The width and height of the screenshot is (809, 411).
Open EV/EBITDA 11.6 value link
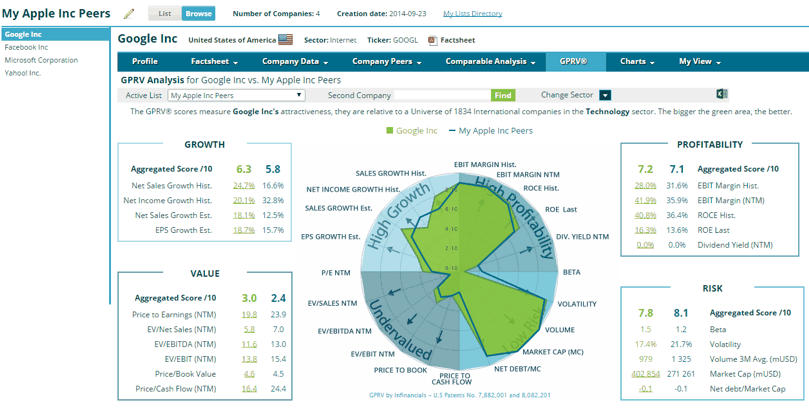(249, 344)
